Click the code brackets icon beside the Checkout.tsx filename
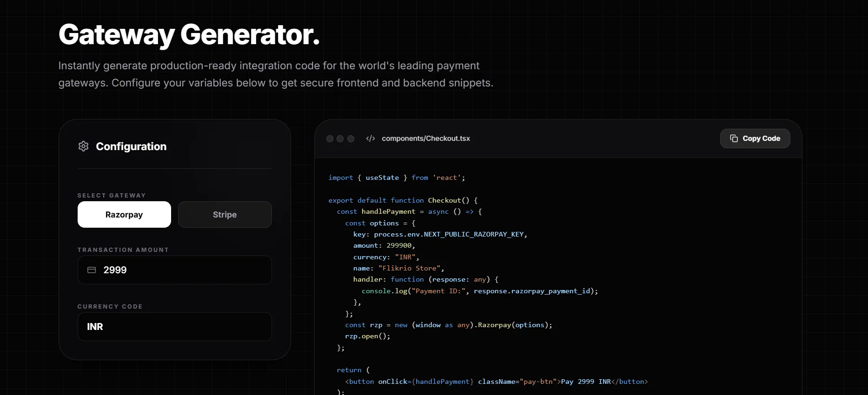 click(371, 138)
